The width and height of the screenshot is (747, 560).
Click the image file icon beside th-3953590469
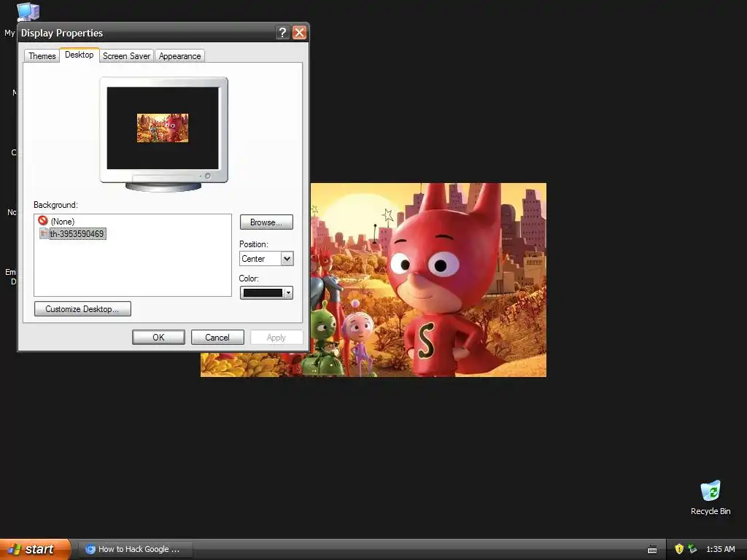tap(43, 233)
